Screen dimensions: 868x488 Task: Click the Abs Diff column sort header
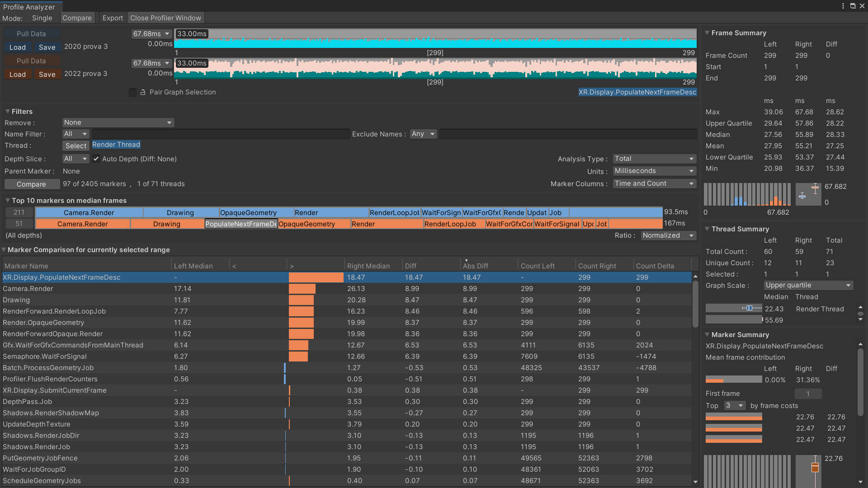click(475, 266)
